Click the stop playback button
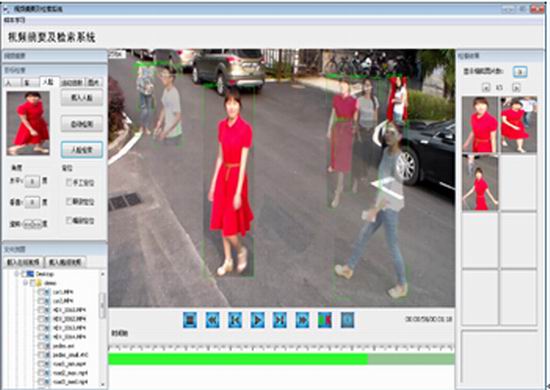Viewport: 550px width, 390px height. (x=190, y=320)
